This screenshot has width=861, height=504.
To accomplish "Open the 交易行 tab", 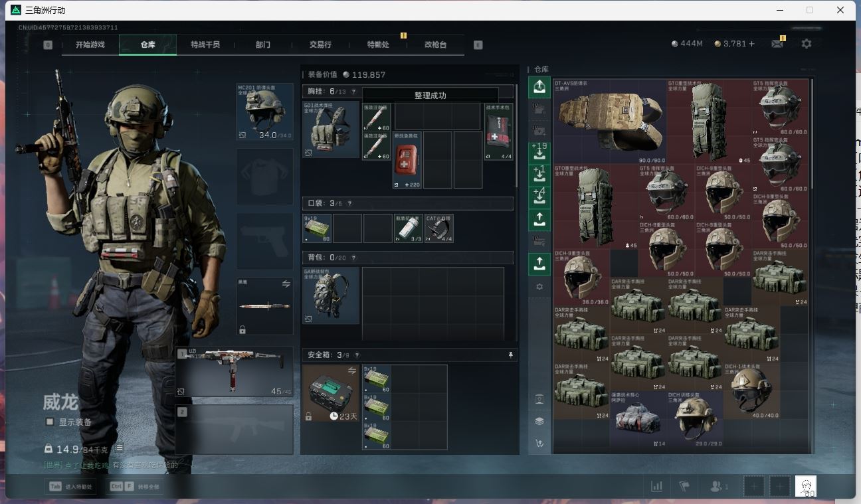I will [x=320, y=44].
